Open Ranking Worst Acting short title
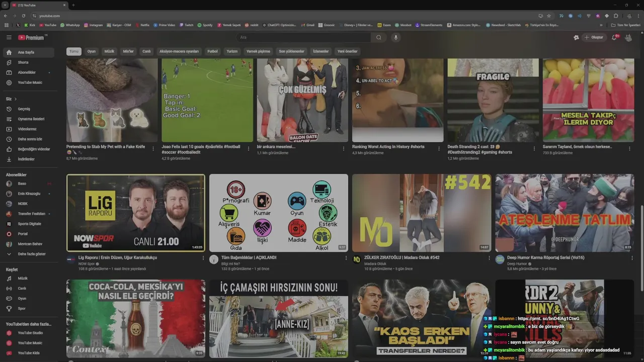Viewport: 644px width, 362px height. click(388, 147)
